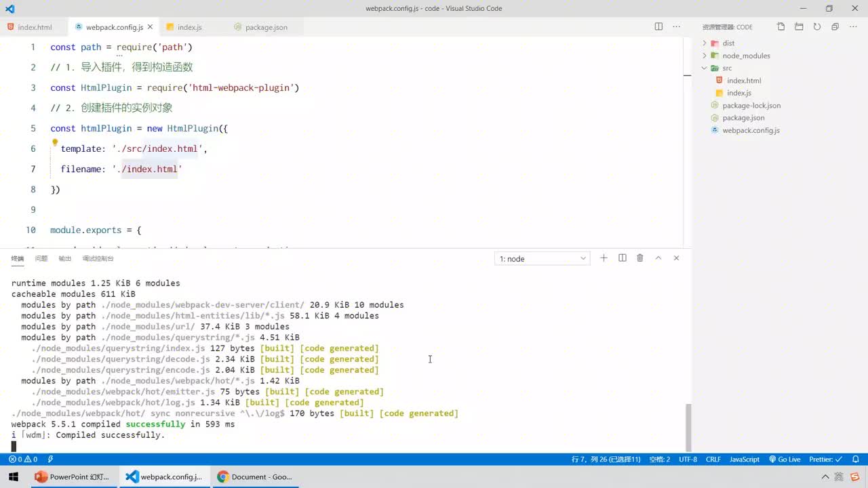
Task: Refresh the explorer file tree
Action: click(817, 27)
